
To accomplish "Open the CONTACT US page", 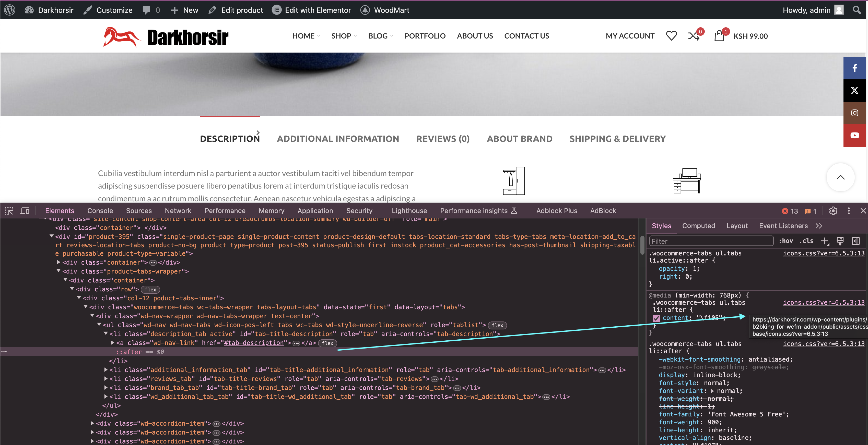I will tap(526, 36).
